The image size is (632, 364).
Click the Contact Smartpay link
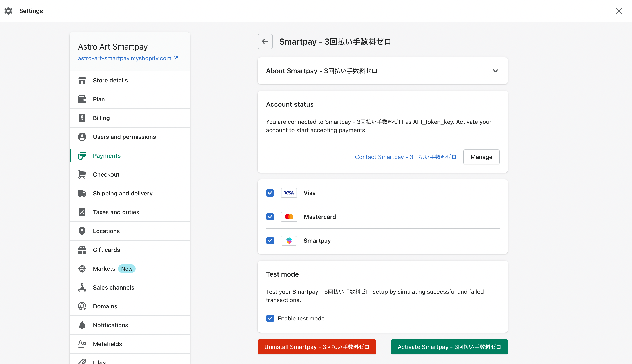[405, 157]
